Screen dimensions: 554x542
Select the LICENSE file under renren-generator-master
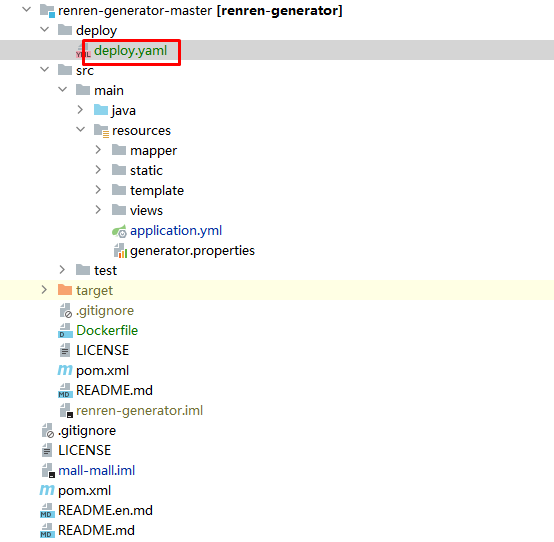[x=102, y=350]
